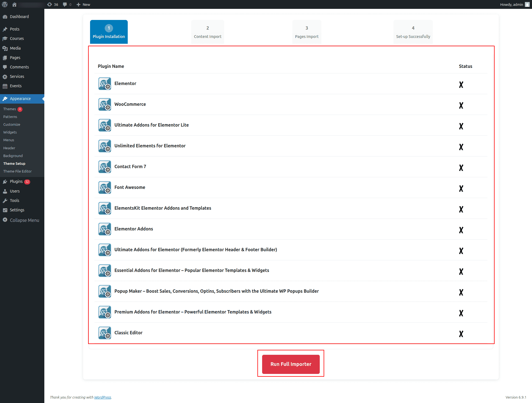Screen dimensions: 532x403
Task: Follow the WordPress footer link
Action: pos(103,397)
